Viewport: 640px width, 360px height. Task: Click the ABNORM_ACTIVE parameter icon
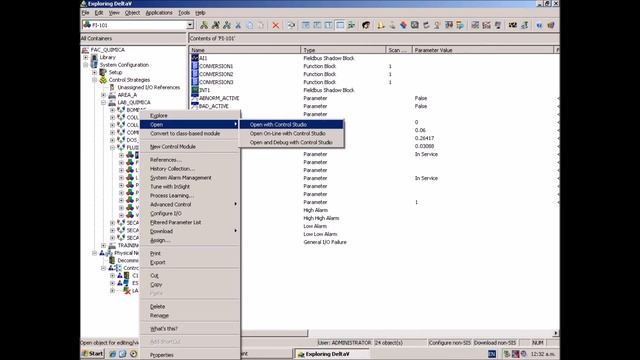pos(195,98)
